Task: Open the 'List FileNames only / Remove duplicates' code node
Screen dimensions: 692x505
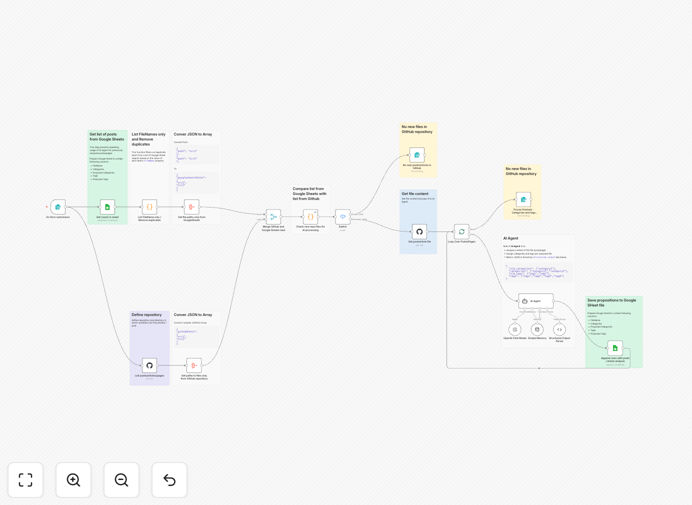Action: point(149,207)
